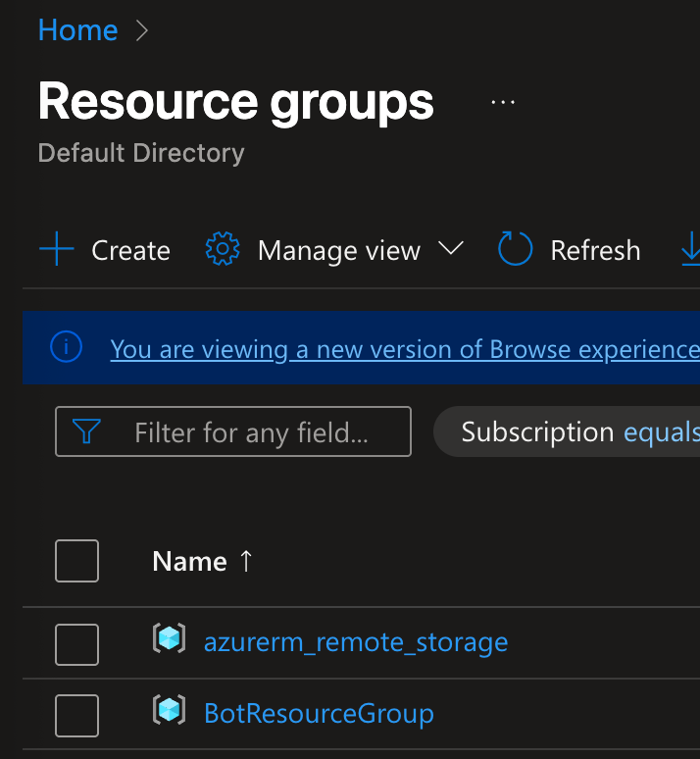Open the BotResourceGroup link
The height and width of the screenshot is (759, 700).
[319, 713]
